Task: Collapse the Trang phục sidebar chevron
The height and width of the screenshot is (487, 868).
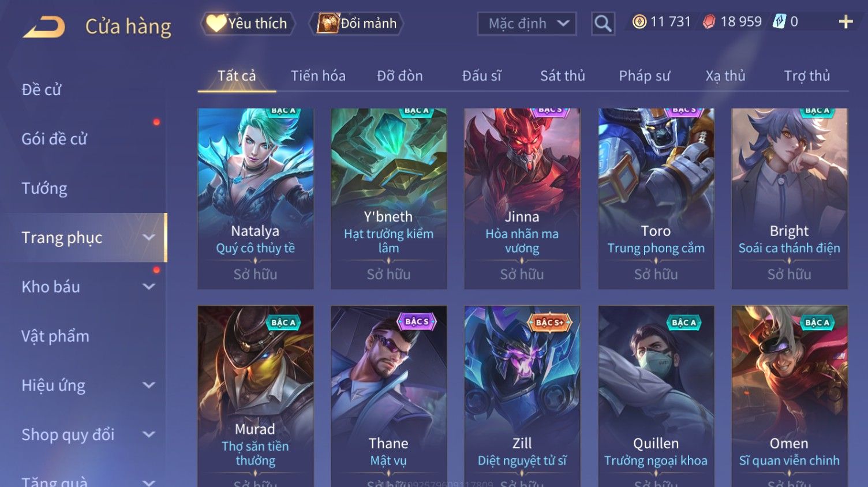Action: pos(149,237)
